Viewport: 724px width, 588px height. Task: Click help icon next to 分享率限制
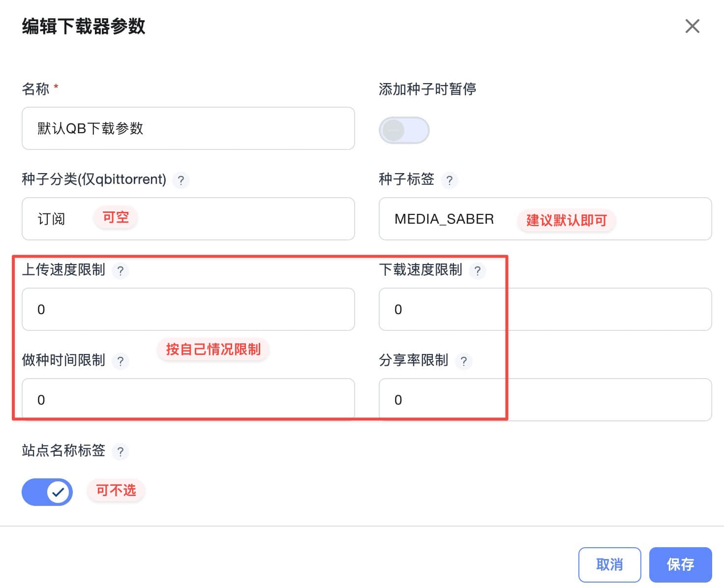(463, 361)
